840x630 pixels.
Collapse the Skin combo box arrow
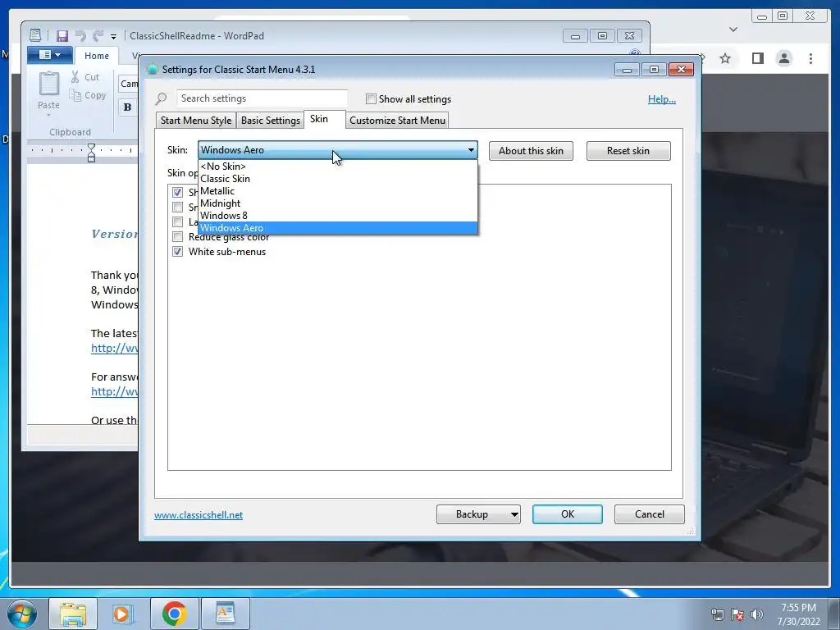471,150
